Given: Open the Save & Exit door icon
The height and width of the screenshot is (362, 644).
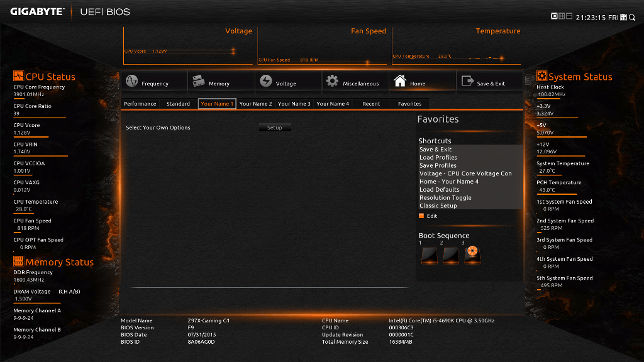Looking at the screenshot, I should click(467, 81).
